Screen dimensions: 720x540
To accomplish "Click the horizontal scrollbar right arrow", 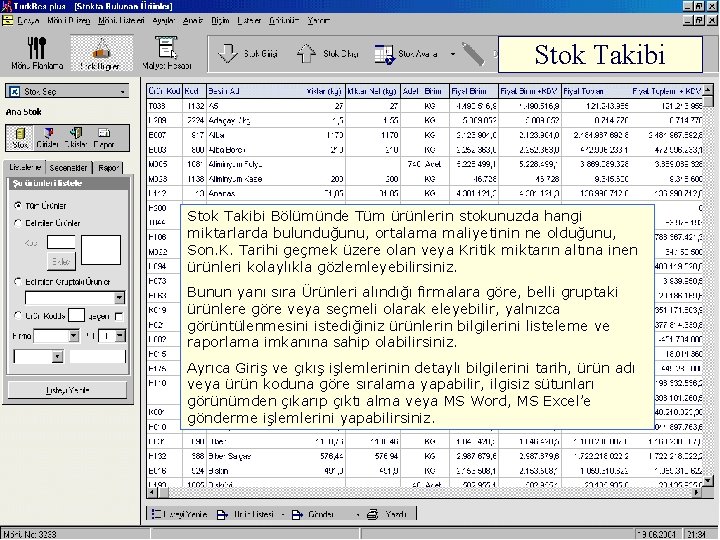I will [697, 492].
